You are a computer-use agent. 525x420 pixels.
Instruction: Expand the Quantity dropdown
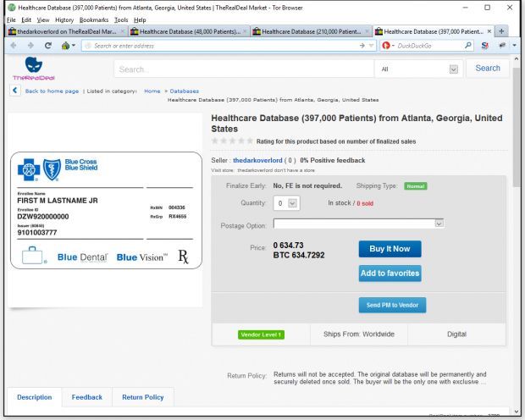coord(285,203)
